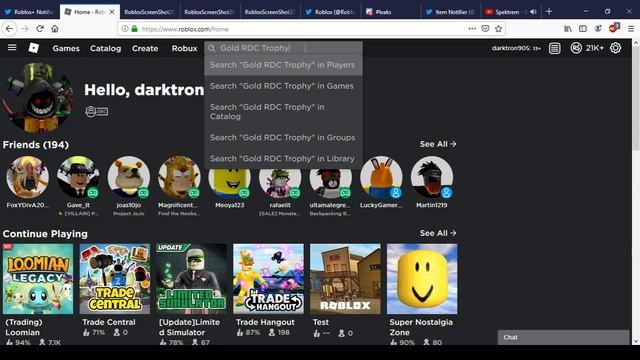Go back with the browser back arrow
Image resolution: width=640 pixels, height=360 pixels.
point(9,29)
